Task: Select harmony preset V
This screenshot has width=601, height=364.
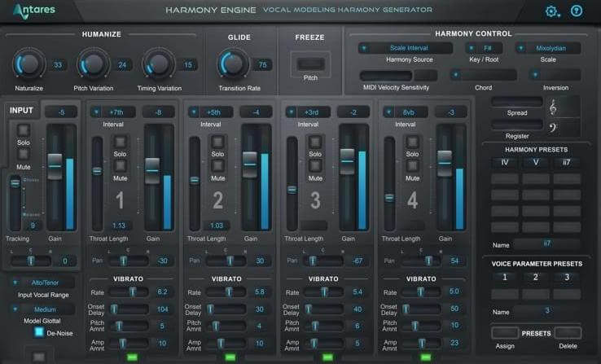Action: (x=536, y=163)
